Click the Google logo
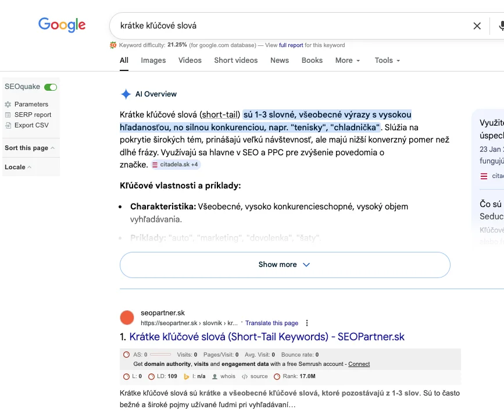This screenshot has height=420, width=504. click(62, 24)
